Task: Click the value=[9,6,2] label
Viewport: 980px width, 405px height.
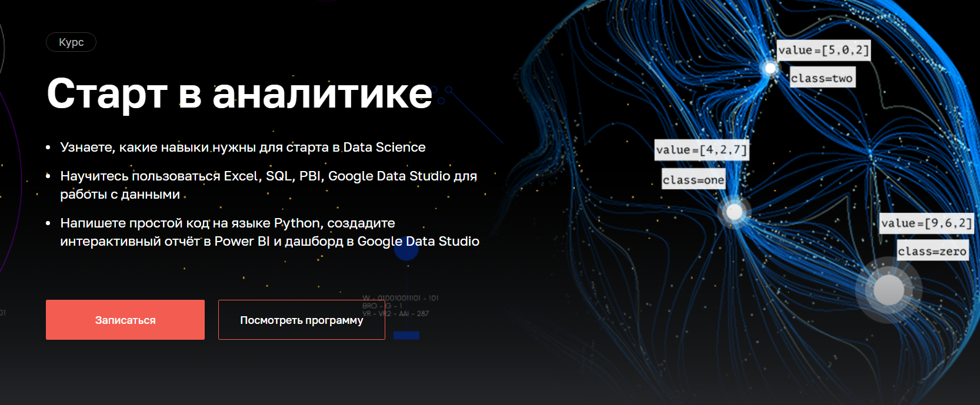Action: click(926, 223)
